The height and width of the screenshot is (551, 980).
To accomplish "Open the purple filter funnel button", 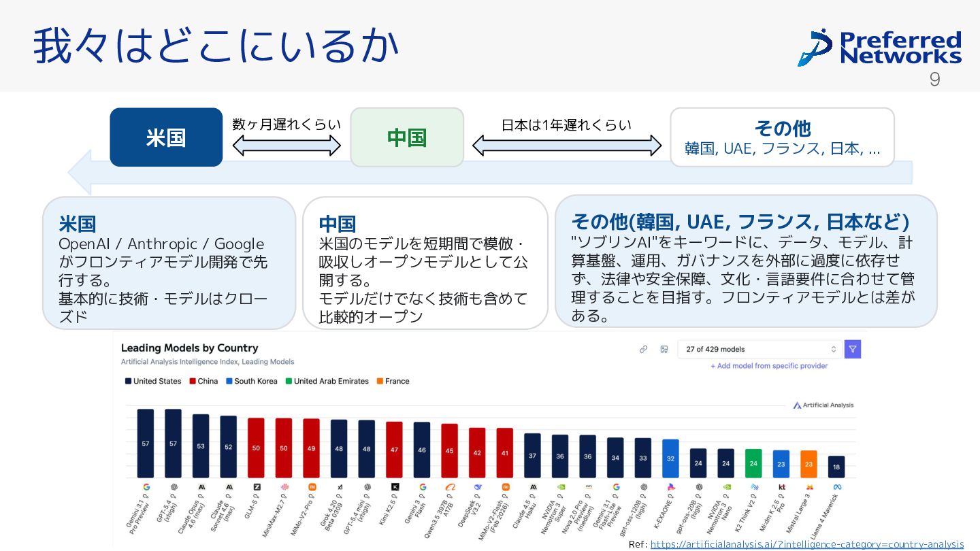I will coord(853,349).
